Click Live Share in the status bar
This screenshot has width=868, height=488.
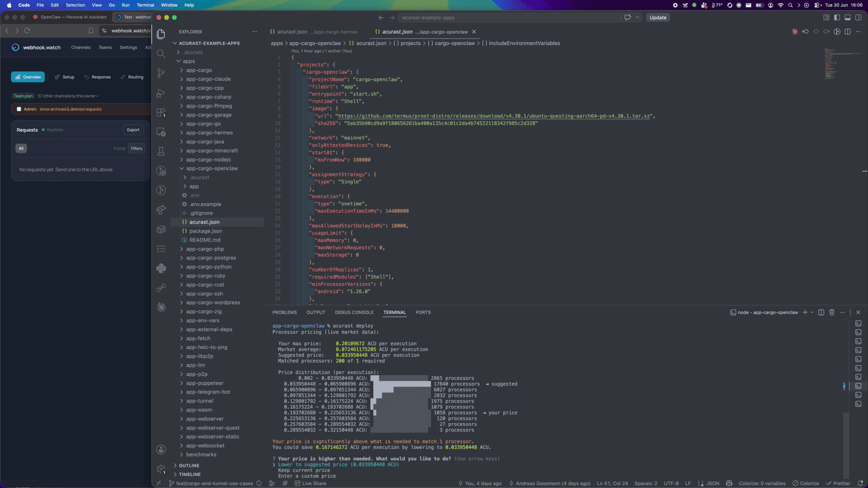pos(310,483)
